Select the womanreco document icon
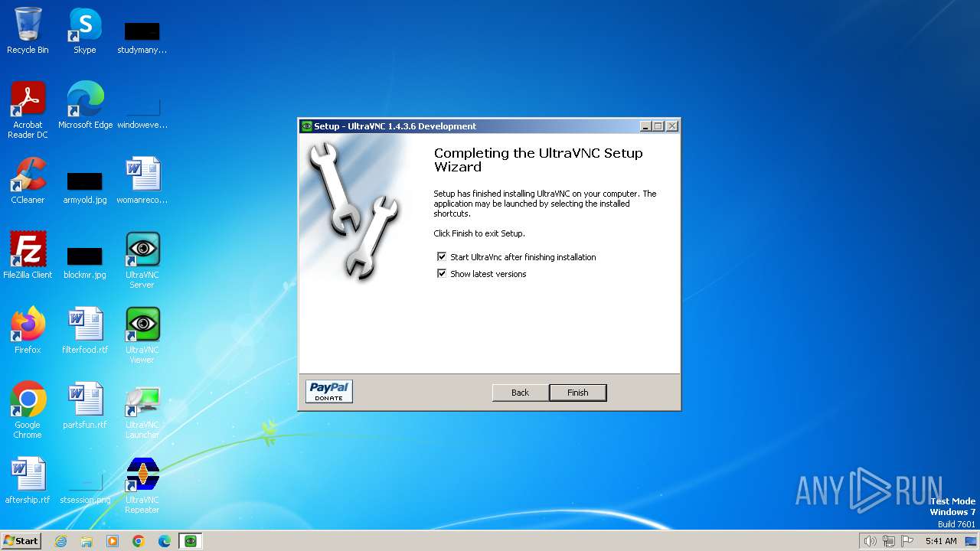This screenshot has width=980, height=551. coord(142,181)
